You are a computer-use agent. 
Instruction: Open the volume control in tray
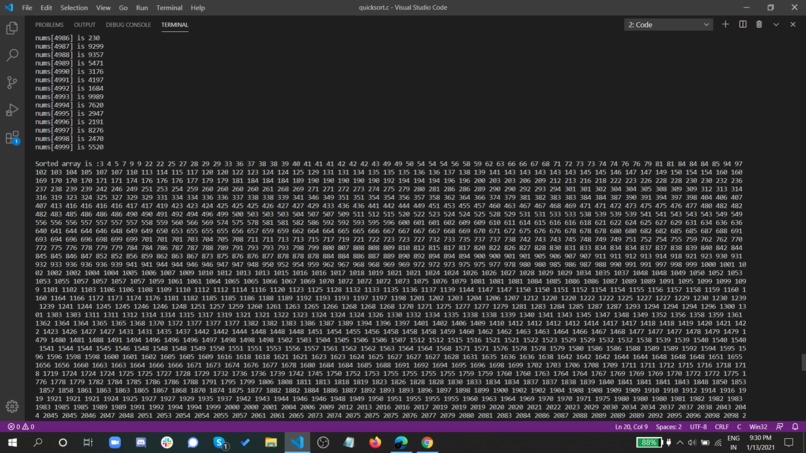pyautogui.click(x=692, y=442)
